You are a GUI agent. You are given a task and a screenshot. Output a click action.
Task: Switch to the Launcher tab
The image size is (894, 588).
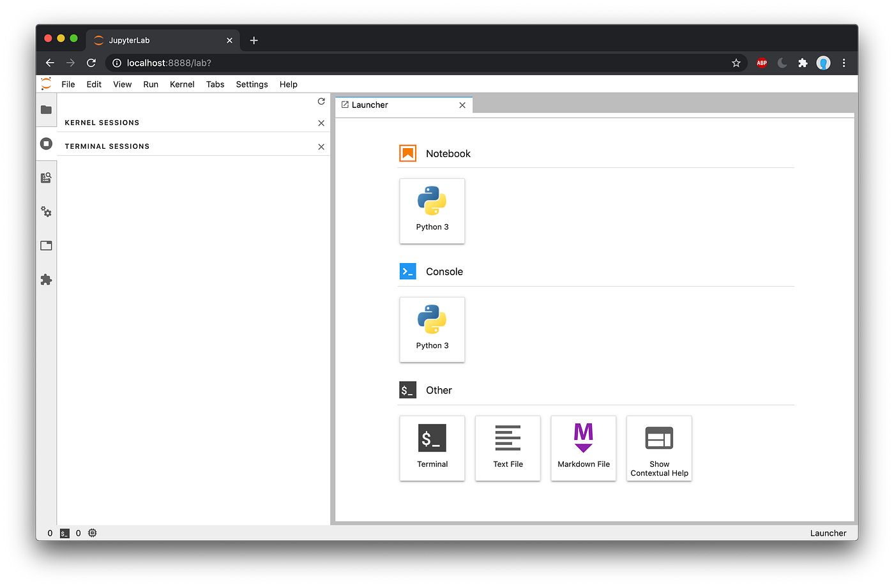pos(369,105)
